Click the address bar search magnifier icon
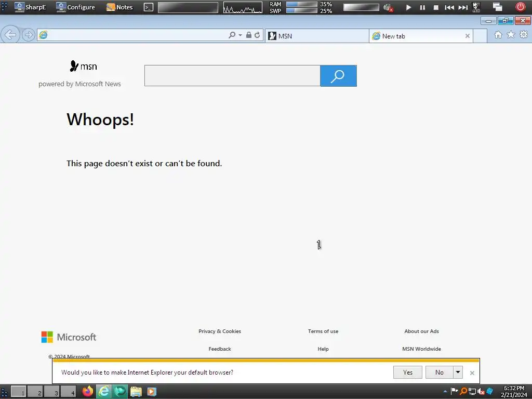532x399 pixels. point(232,35)
